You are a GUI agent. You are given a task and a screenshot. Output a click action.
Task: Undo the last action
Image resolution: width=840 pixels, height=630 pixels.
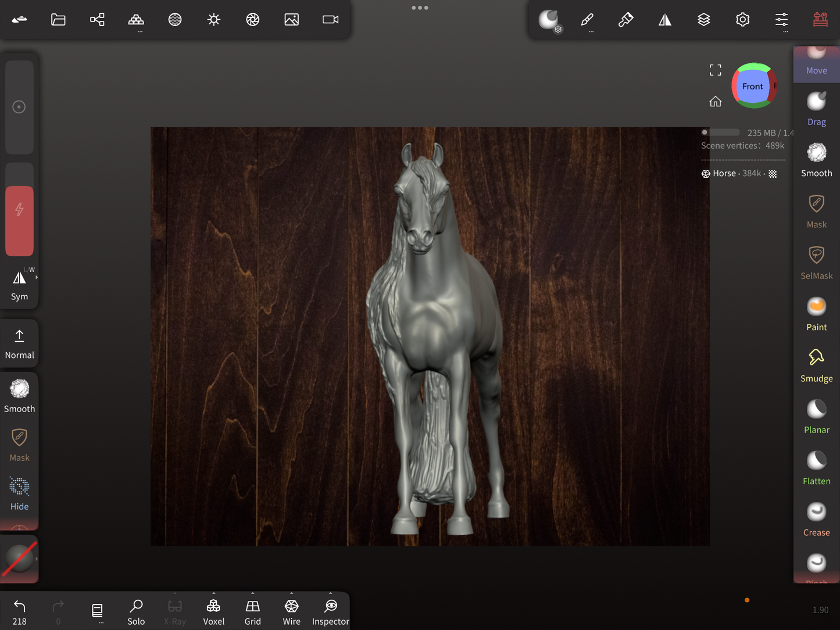(19, 611)
